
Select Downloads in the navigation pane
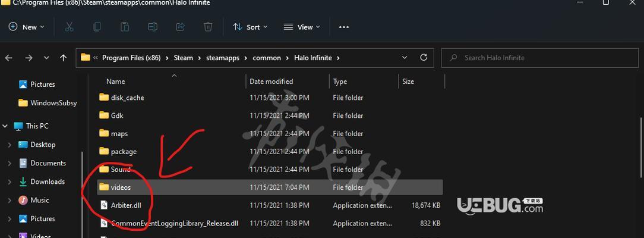(x=48, y=181)
